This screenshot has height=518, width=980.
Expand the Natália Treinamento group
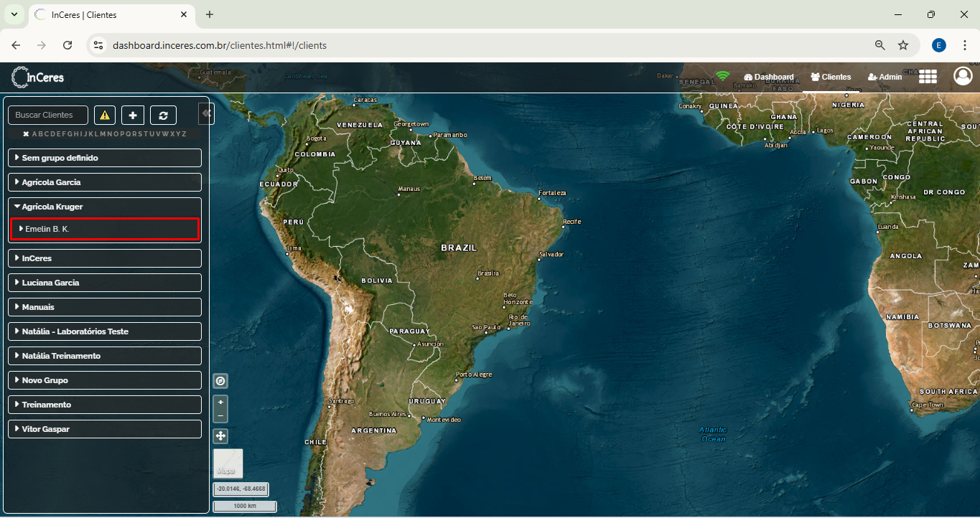[x=105, y=356]
